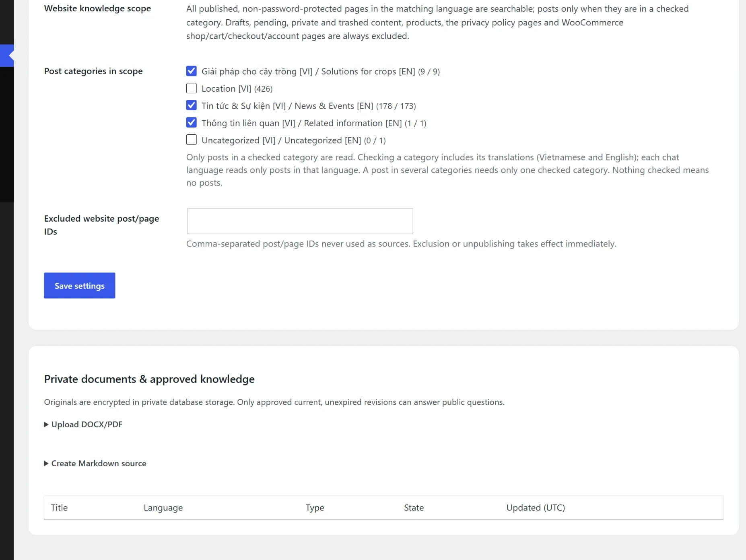Click Private documents & approved knowledge heading
746x560 pixels.
pos(149,379)
